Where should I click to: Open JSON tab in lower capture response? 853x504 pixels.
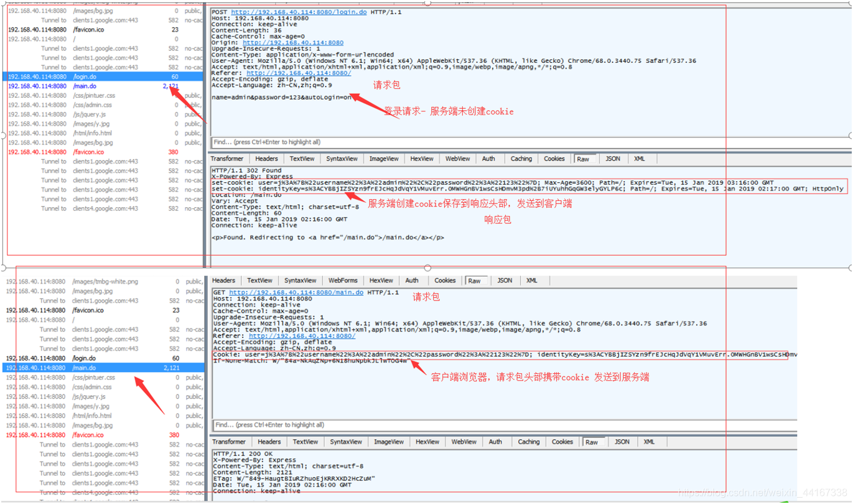click(x=622, y=442)
